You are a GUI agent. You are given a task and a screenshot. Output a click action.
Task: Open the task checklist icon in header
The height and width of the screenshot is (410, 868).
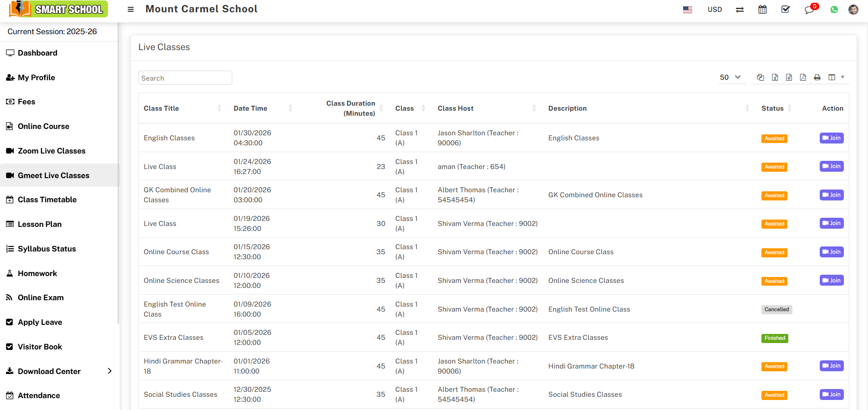pos(786,10)
